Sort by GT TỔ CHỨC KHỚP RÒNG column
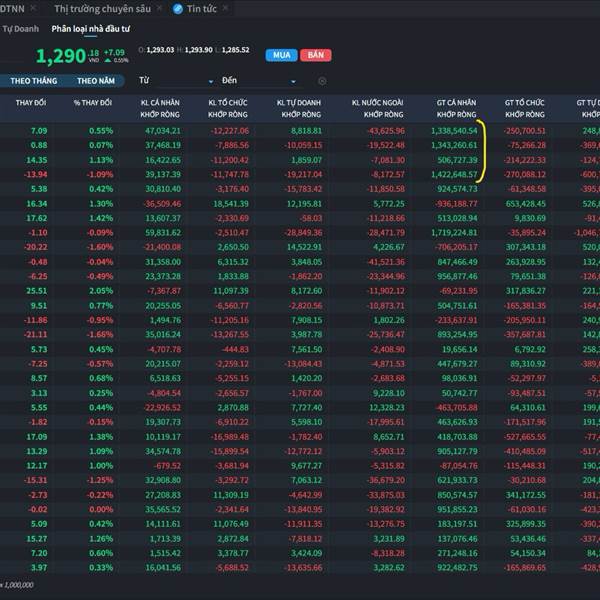Screen dimensions: 600x600 pyautogui.click(x=525, y=108)
